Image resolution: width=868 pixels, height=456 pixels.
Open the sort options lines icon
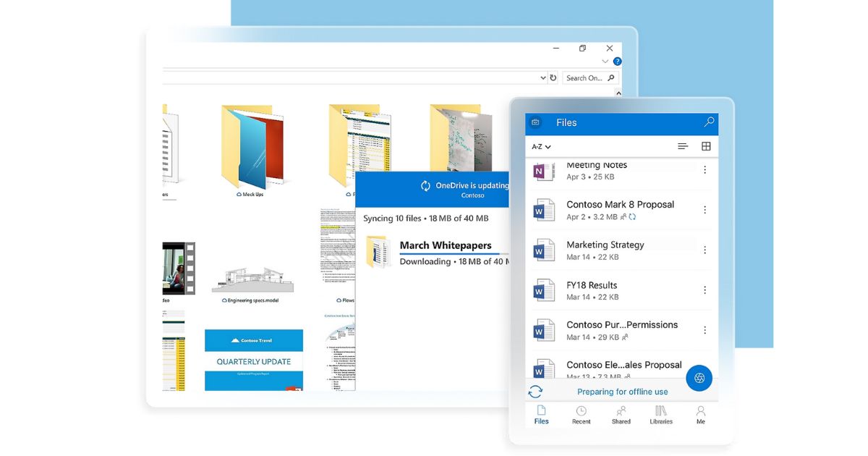(x=682, y=146)
